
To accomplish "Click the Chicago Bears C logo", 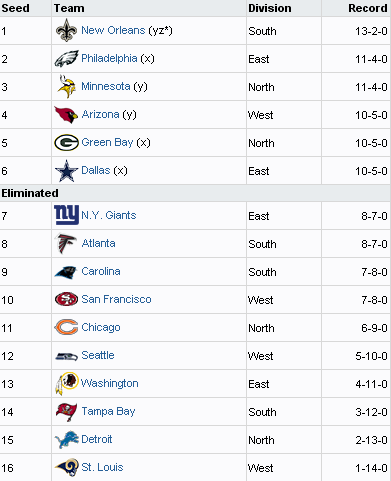I will pyautogui.click(x=66, y=327).
